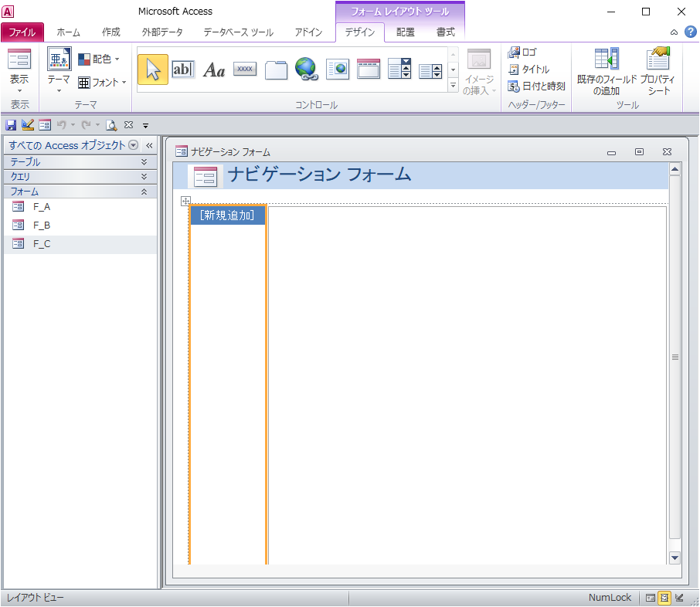Save using the floppy disk quick access icon

pos(11,125)
